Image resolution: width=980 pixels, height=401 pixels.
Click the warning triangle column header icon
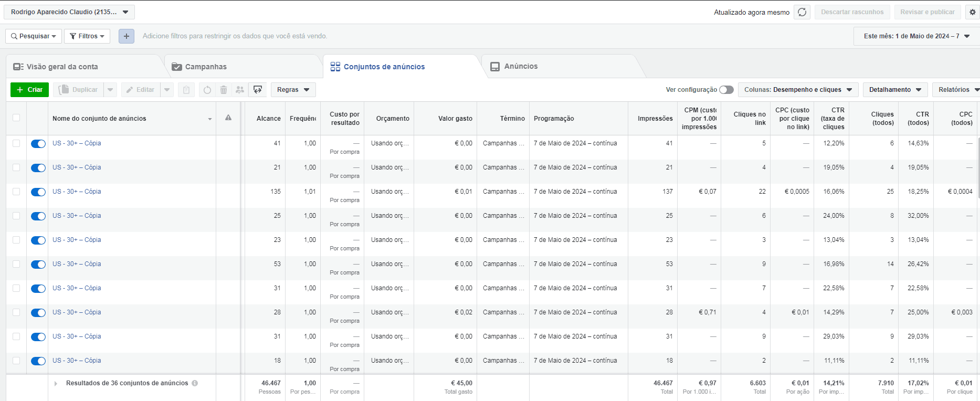[x=228, y=118]
